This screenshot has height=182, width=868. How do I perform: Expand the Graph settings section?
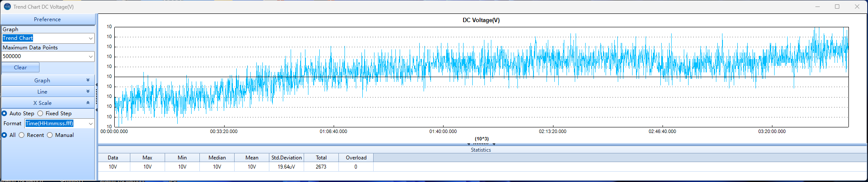coord(48,81)
